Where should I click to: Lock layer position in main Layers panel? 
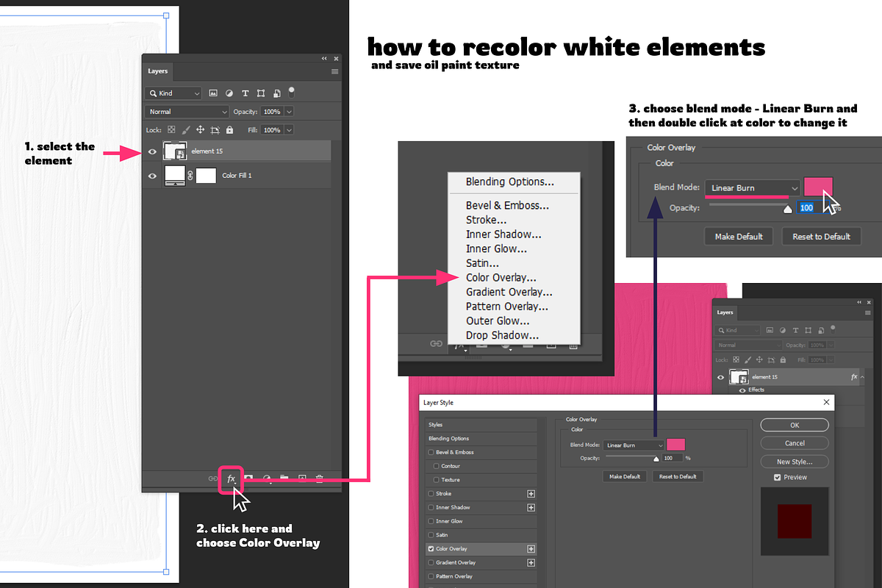point(200,130)
